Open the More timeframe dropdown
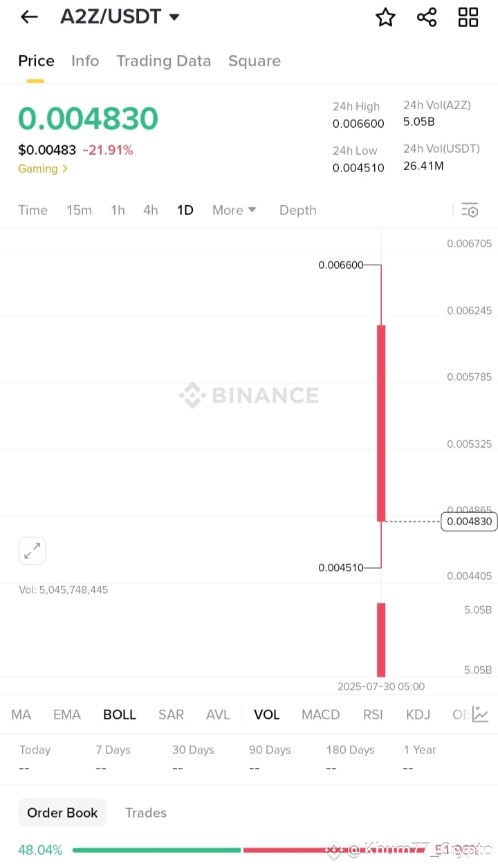This screenshot has height=868, width=498. point(234,210)
